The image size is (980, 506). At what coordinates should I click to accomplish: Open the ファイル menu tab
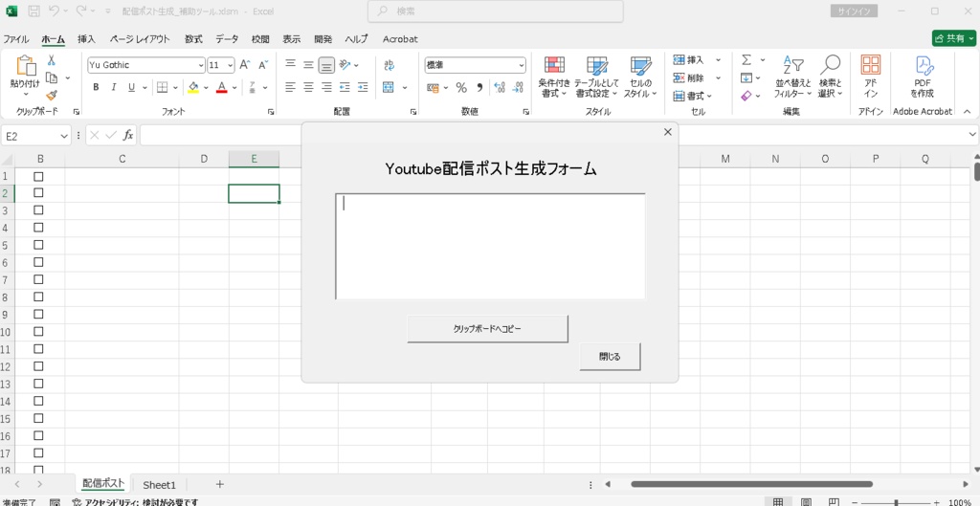point(15,38)
